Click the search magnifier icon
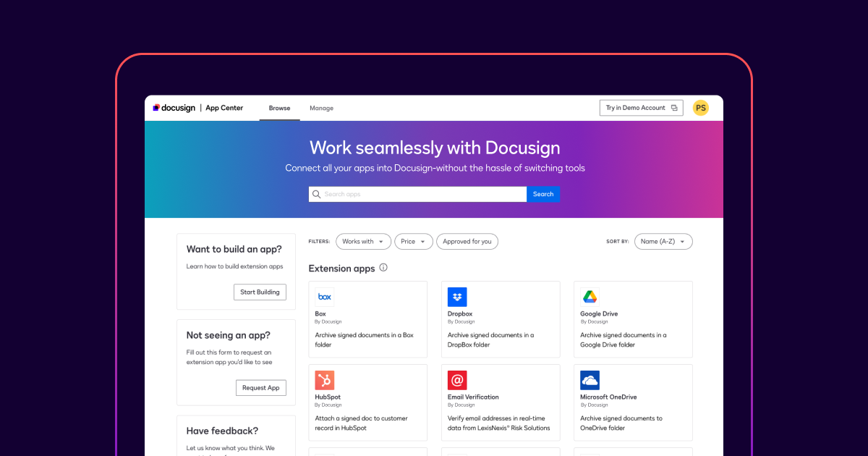 316,194
